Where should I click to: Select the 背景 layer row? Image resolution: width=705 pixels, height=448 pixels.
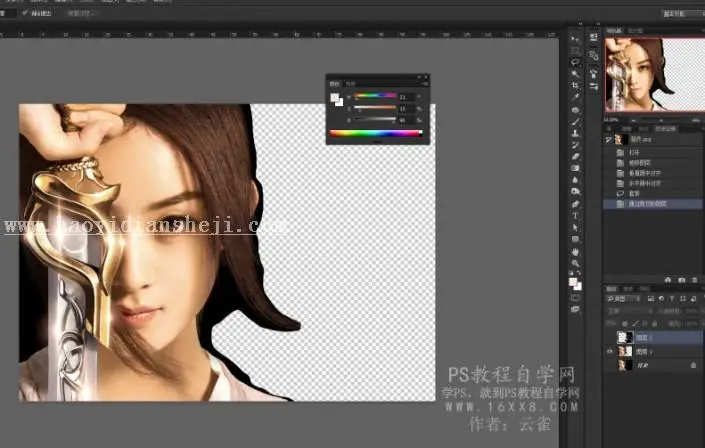pyautogui.click(x=654, y=366)
